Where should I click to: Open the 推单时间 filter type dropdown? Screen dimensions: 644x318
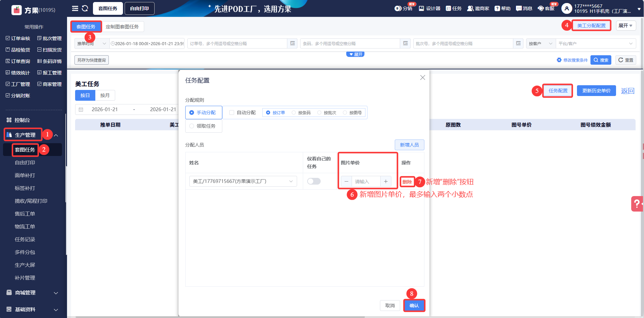click(92, 43)
